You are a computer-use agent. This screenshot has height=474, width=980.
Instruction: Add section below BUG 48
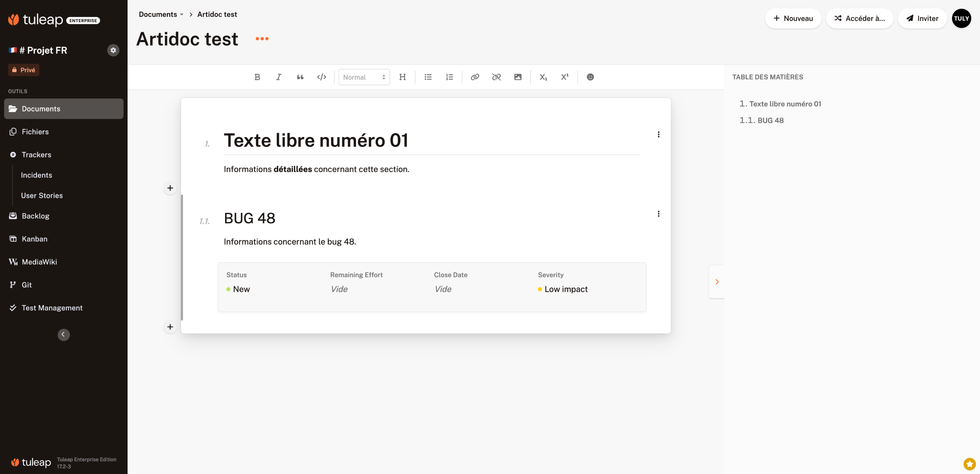(170, 327)
